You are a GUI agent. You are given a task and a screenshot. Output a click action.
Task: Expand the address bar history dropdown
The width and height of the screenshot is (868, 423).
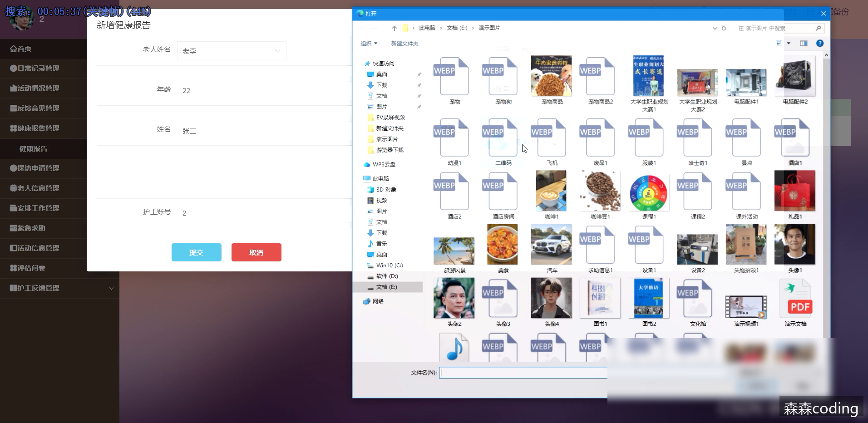(x=715, y=28)
